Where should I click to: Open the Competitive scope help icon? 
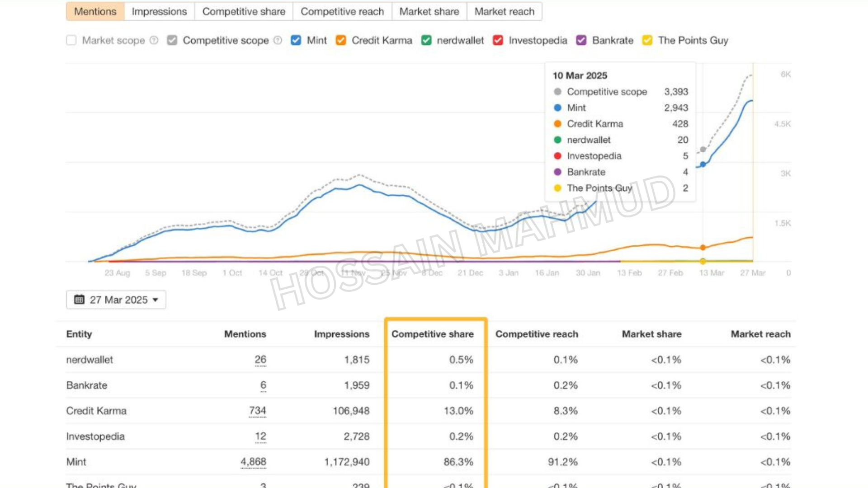(278, 40)
